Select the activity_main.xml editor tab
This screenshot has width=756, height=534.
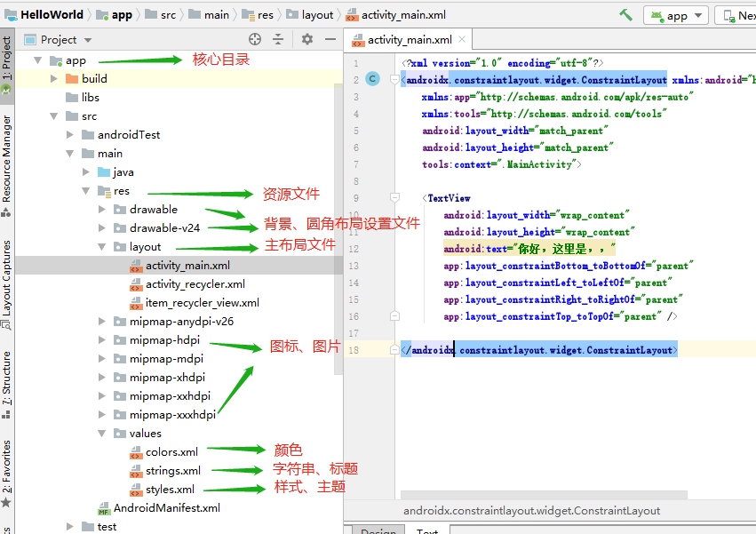[409, 40]
